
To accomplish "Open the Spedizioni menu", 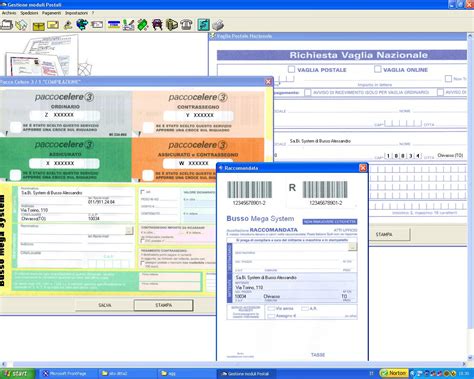I will coord(29,13).
